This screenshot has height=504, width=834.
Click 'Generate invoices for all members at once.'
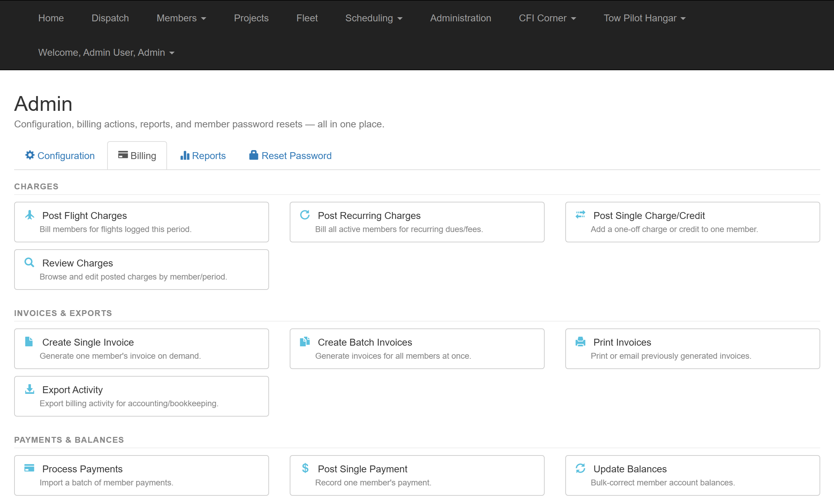click(393, 356)
